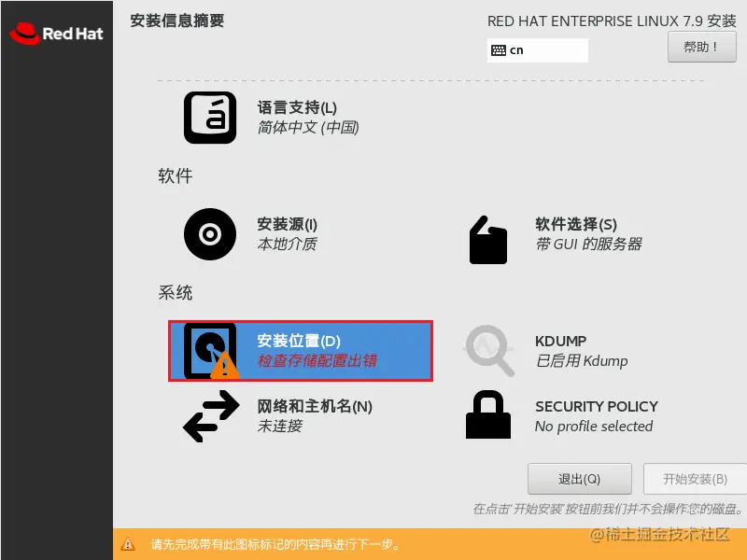Select the 安装位置 hard disk icon

pyautogui.click(x=211, y=352)
